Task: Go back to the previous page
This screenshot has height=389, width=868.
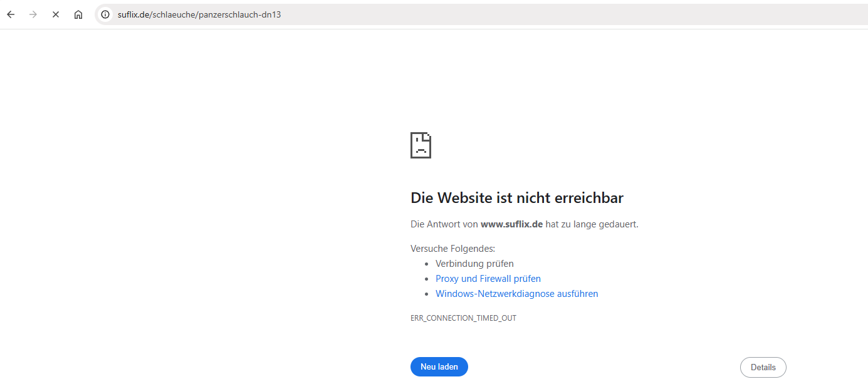Action: tap(11, 14)
